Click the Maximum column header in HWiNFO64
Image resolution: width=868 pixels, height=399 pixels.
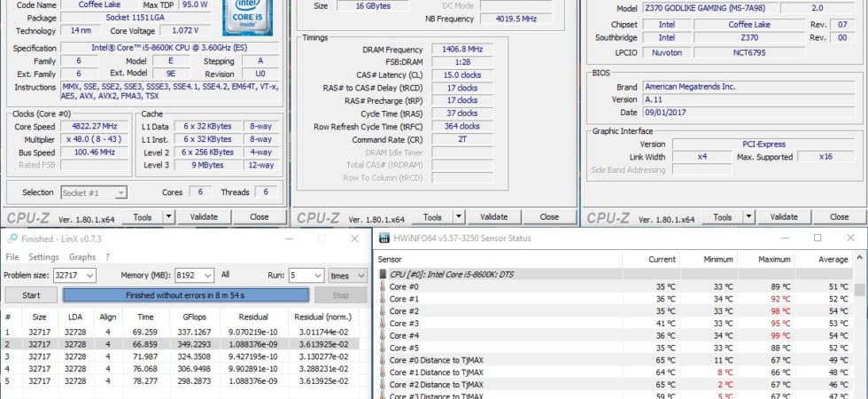[766, 259]
